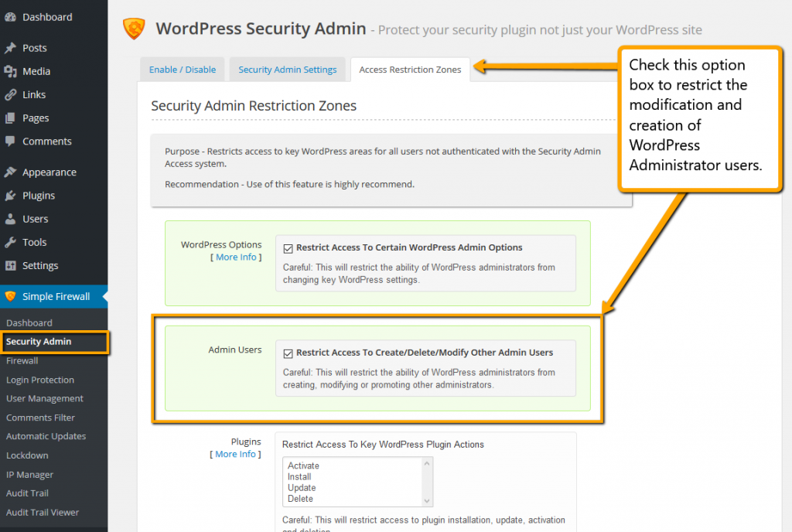Open the Security Admin Settings tab

coord(287,69)
